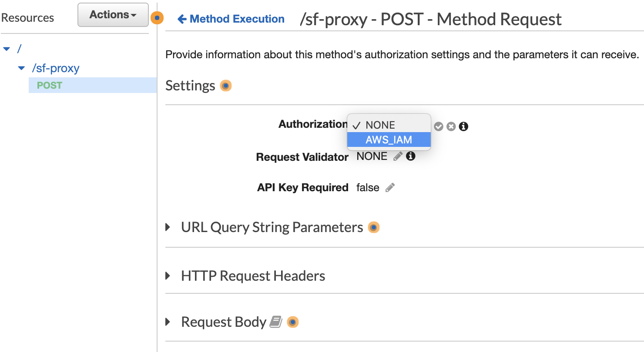Expand Request Body section
Image resolution: width=644 pixels, height=352 pixels.
[168, 322]
